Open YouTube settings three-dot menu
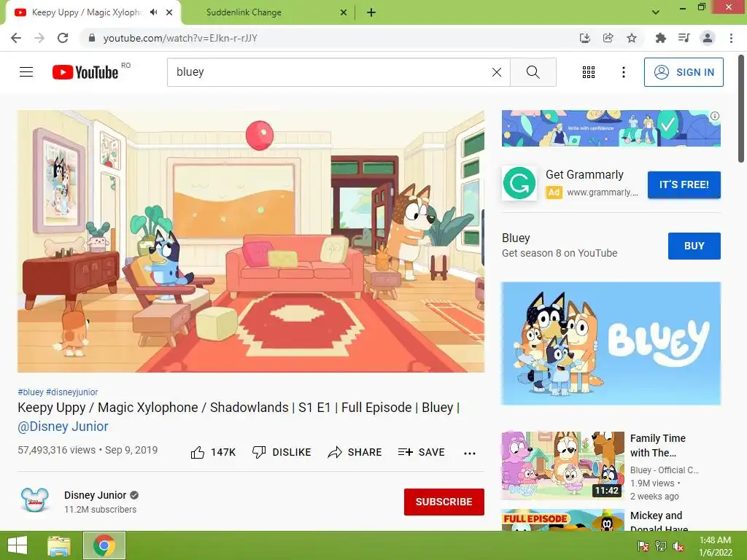Image resolution: width=747 pixels, height=560 pixels. [623, 72]
